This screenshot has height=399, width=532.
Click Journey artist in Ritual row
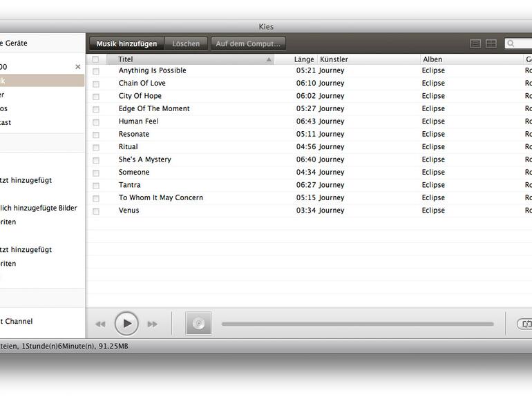click(x=332, y=147)
